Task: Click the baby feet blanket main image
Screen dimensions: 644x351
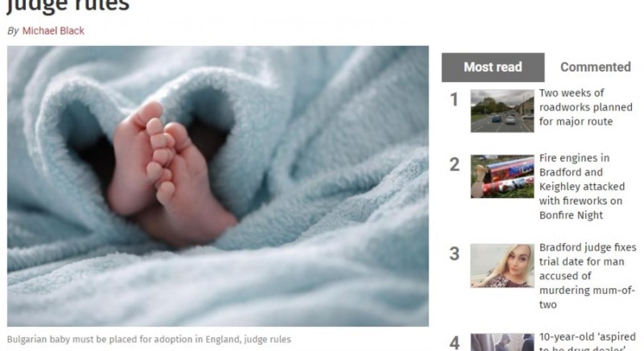Action: [x=218, y=186]
